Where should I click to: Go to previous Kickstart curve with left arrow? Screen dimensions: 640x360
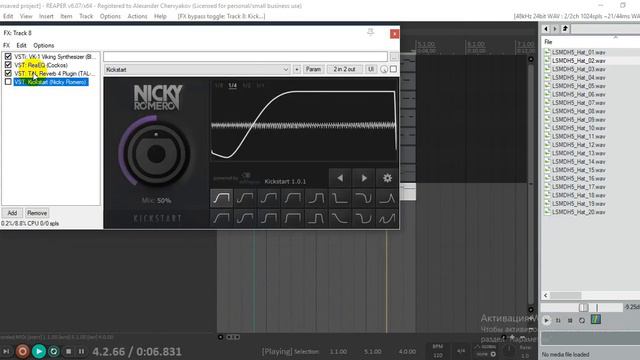[340, 178]
